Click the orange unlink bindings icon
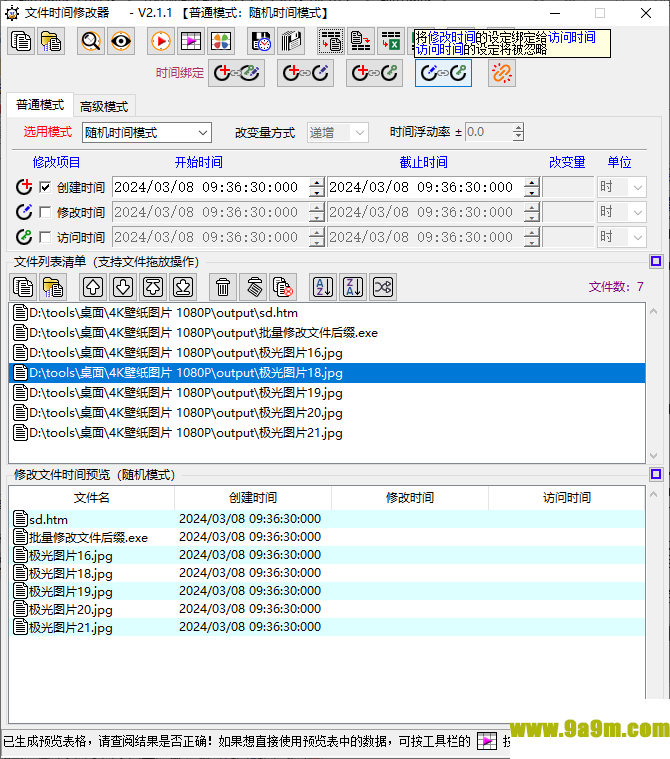This screenshot has width=670, height=759. pos(502,73)
